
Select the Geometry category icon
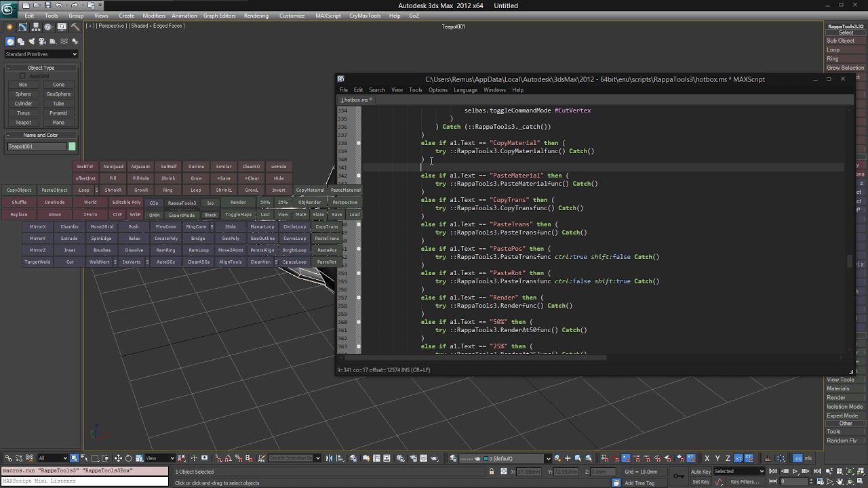point(9,41)
